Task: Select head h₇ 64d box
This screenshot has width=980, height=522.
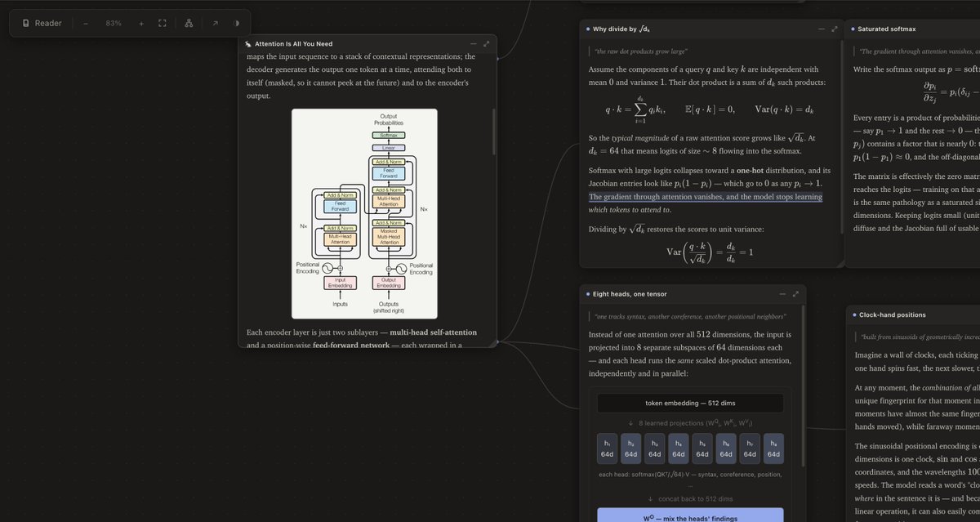Action: click(750, 448)
